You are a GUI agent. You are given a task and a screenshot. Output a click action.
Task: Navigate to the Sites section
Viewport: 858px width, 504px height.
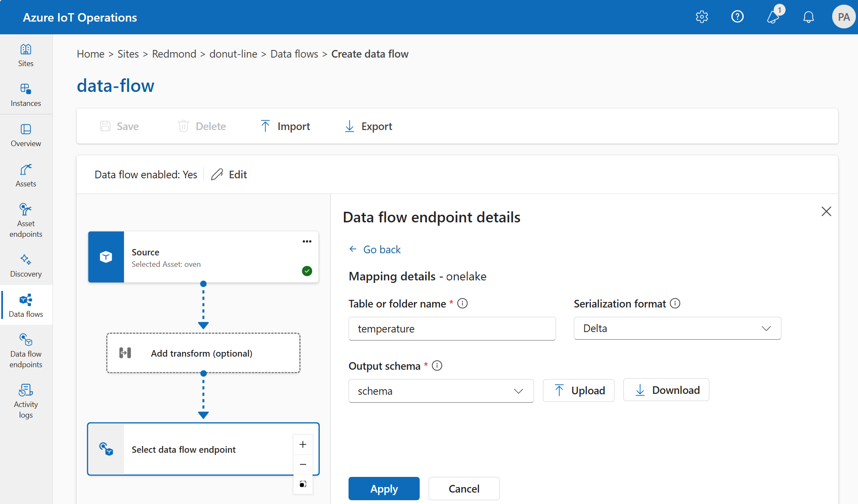tap(26, 55)
